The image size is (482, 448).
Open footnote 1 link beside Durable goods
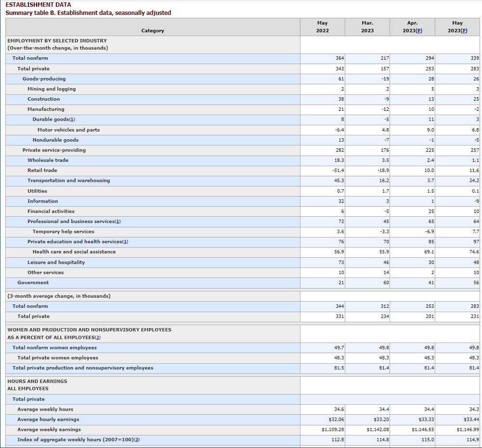point(72,119)
